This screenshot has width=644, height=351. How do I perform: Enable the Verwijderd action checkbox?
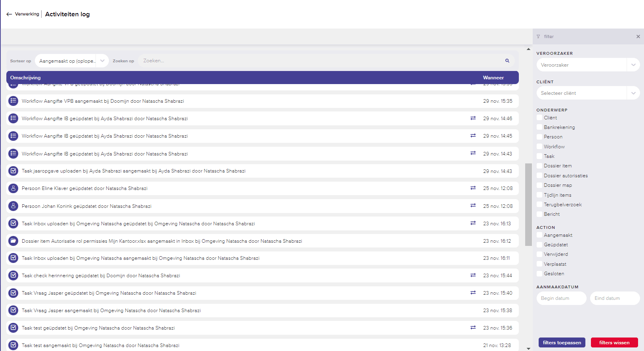click(539, 254)
